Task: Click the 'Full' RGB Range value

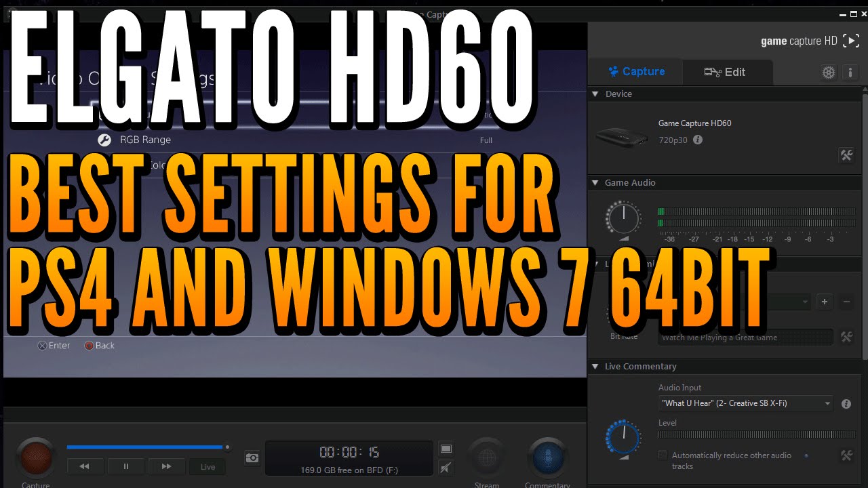Action: coord(486,140)
